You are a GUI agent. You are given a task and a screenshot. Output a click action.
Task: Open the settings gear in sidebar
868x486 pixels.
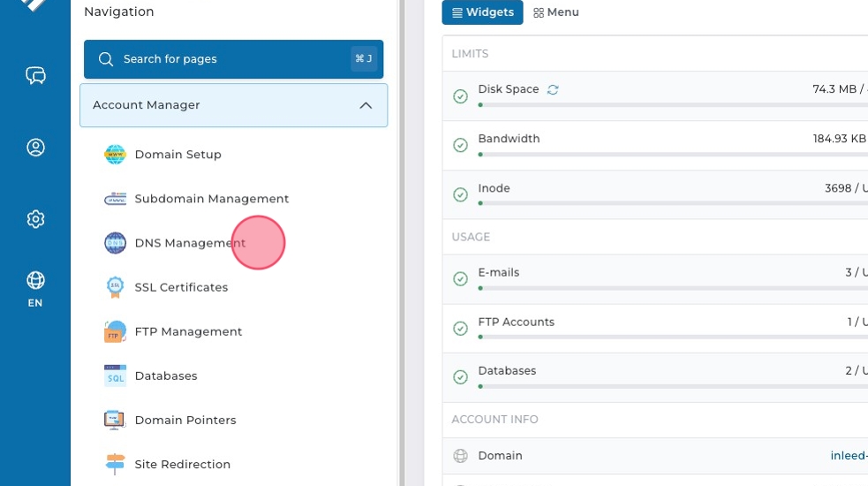[x=35, y=219]
